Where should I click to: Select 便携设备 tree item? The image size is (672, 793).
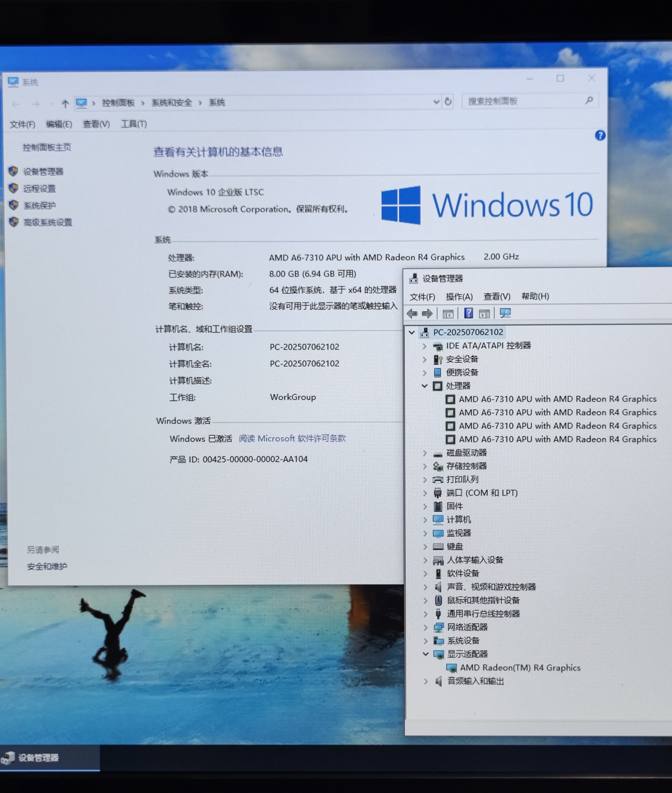[x=462, y=372]
